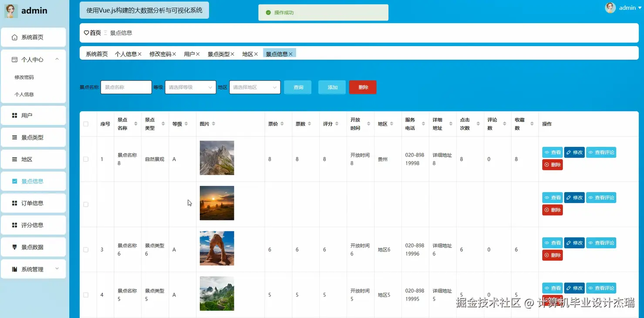Viewport: 644px width, 318px height.
Task: Open 修改密码 in the sidebar
Action: click(x=24, y=78)
